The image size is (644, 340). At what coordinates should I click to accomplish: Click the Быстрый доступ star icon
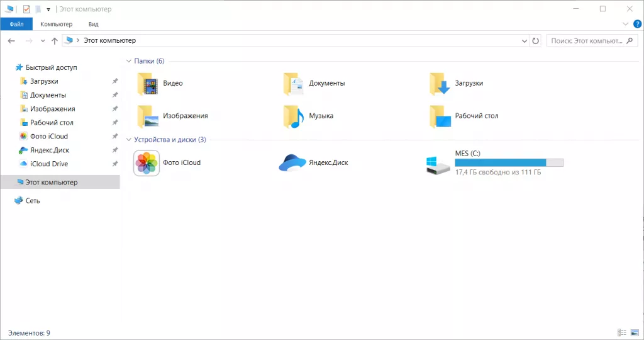(19, 67)
